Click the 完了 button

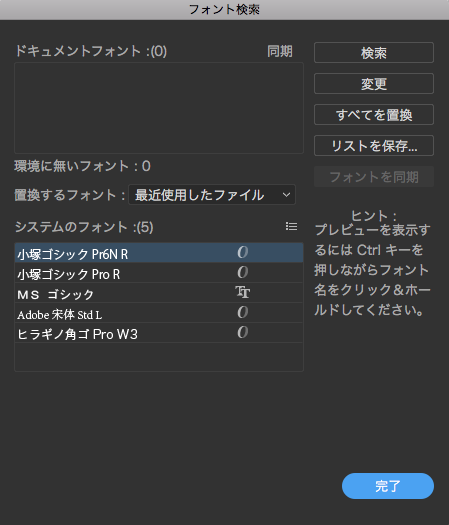click(x=388, y=486)
